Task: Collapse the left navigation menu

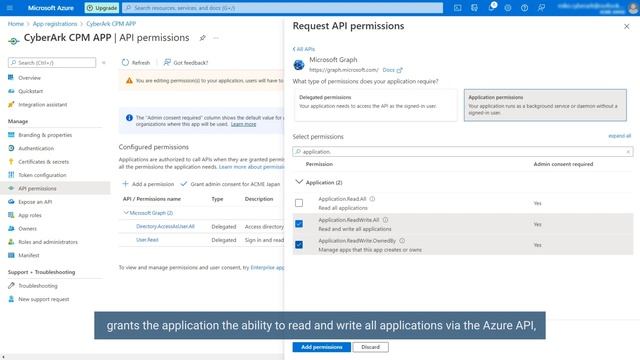Action: pos(104,62)
